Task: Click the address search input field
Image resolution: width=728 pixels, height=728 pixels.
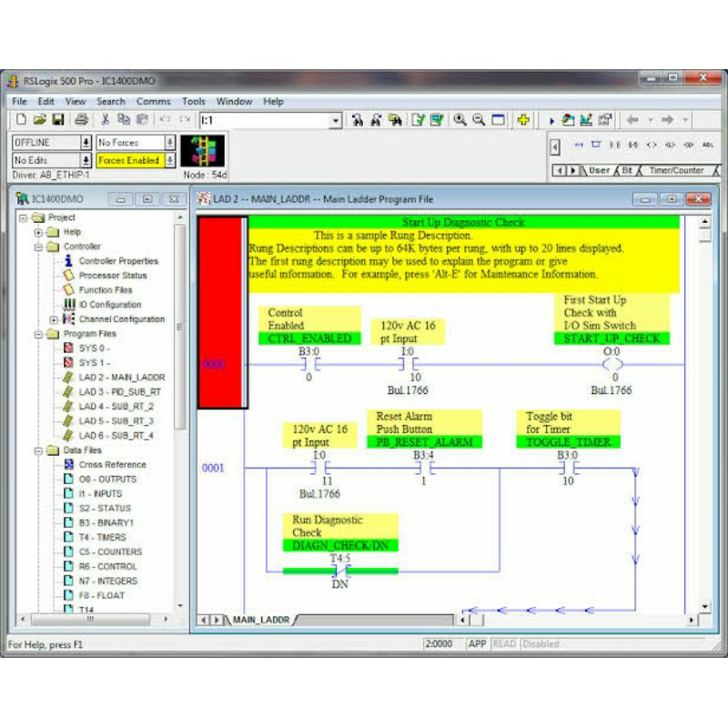Action: (x=265, y=121)
